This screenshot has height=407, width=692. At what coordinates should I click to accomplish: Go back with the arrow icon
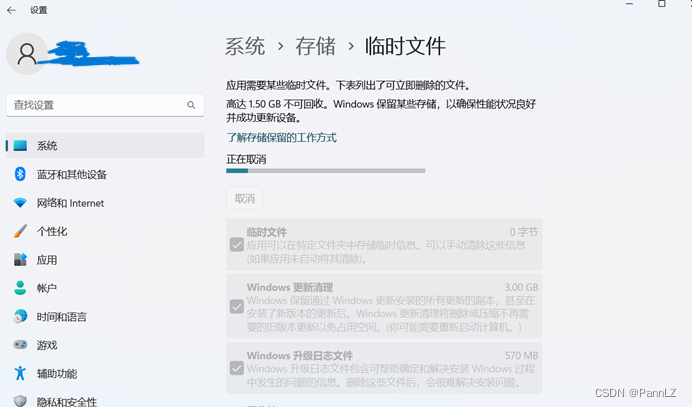pos(11,10)
